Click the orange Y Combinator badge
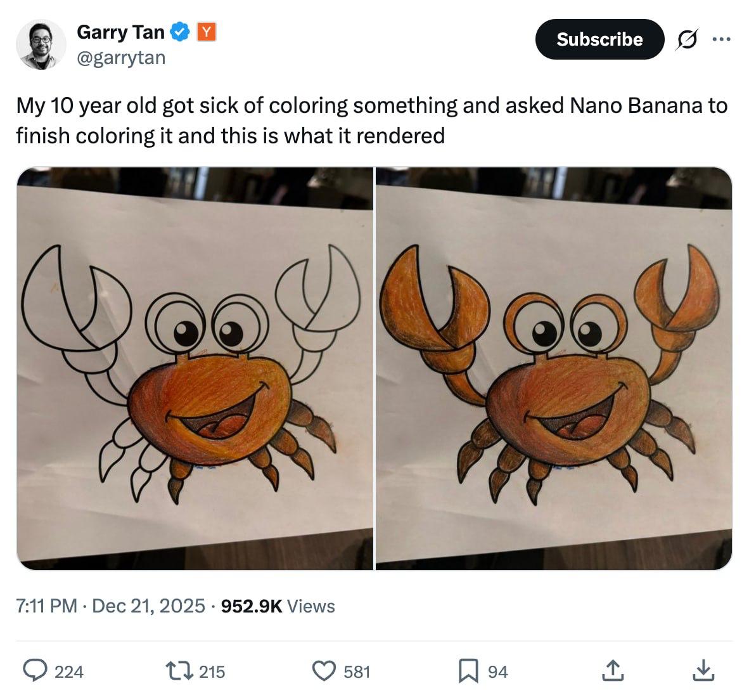Screen dimensions: 749x700 coord(206,32)
